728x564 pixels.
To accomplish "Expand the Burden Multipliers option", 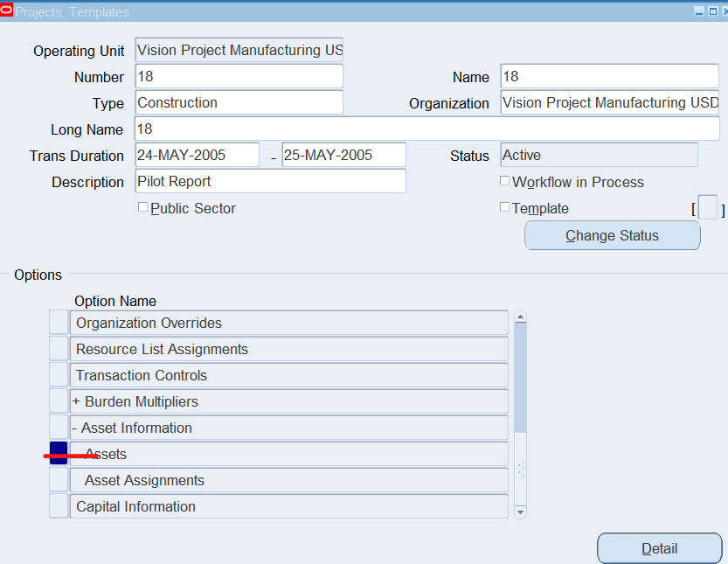I will coord(76,401).
